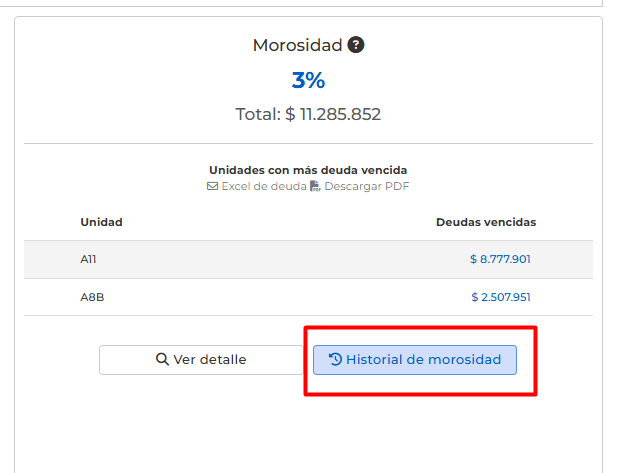Click the help icon beside Morosidad
This screenshot has height=473, width=622.
(356, 45)
